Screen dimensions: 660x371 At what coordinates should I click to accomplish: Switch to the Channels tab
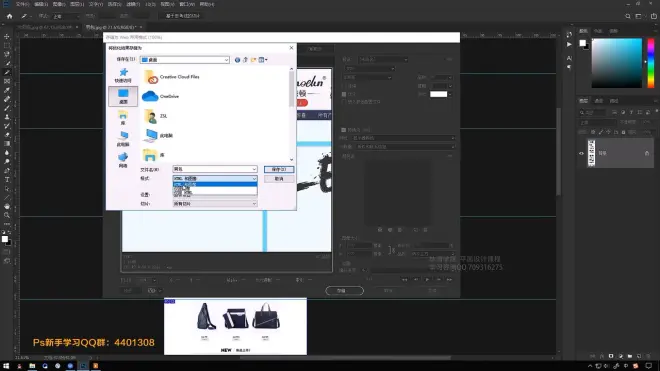(599, 101)
